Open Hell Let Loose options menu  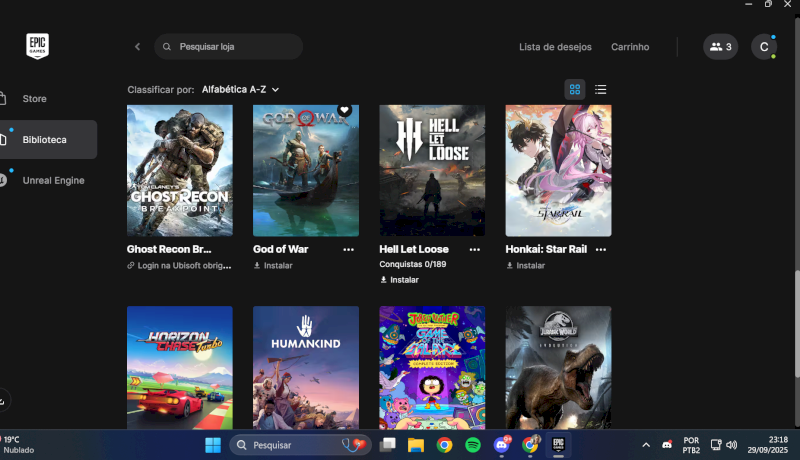(x=474, y=249)
